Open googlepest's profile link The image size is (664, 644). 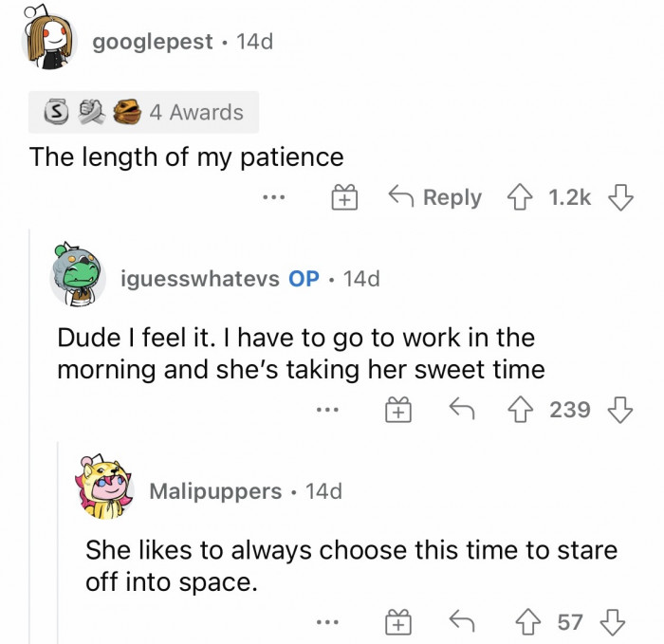click(x=153, y=43)
